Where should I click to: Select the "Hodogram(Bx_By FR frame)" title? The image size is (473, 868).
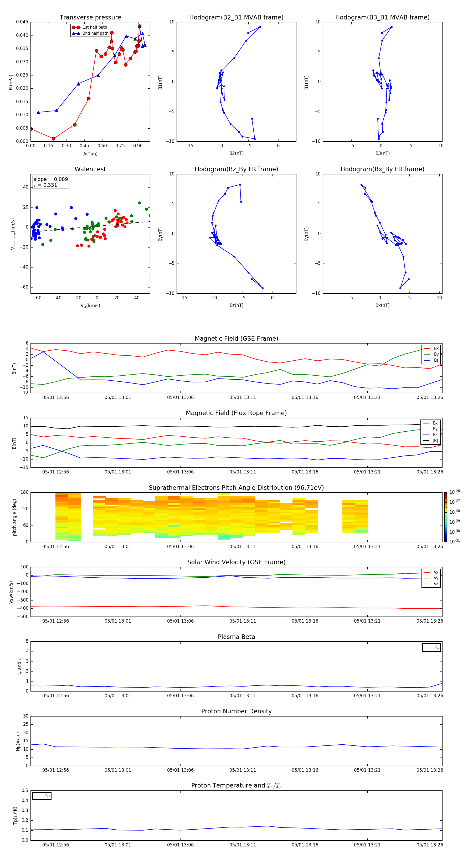[x=382, y=169]
